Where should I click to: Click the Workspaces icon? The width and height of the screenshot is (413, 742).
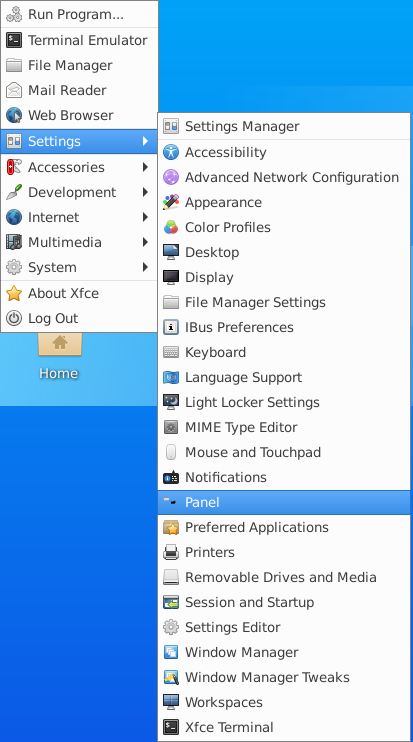(x=171, y=702)
